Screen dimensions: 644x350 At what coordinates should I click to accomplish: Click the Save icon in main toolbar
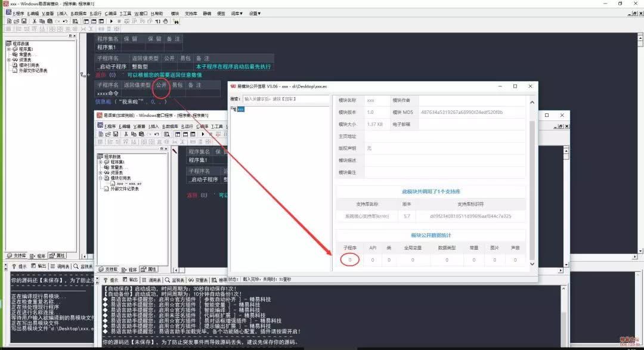tap(23, 21)
